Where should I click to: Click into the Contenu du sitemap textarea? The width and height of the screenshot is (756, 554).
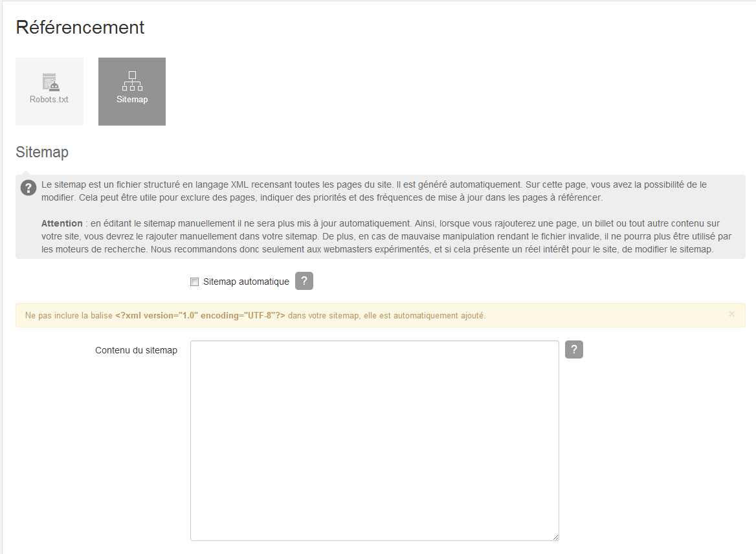pyautogui.click(x=375, y=441)
